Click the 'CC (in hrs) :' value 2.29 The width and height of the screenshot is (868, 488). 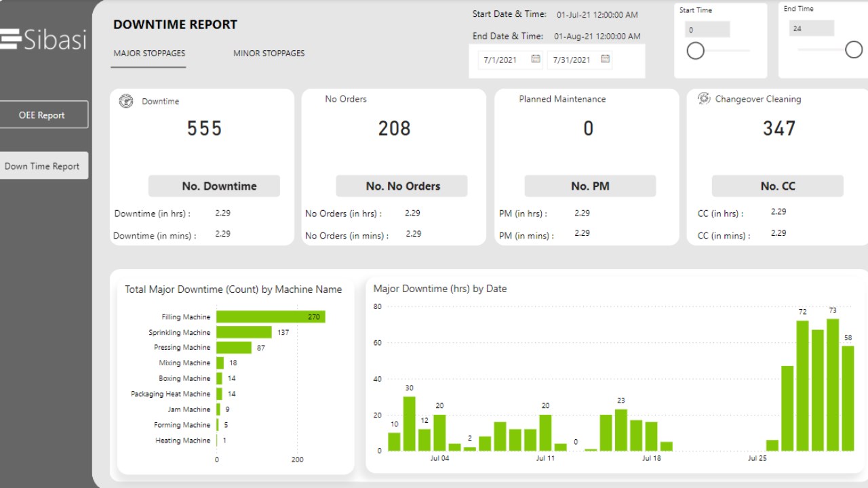[778, 211]
